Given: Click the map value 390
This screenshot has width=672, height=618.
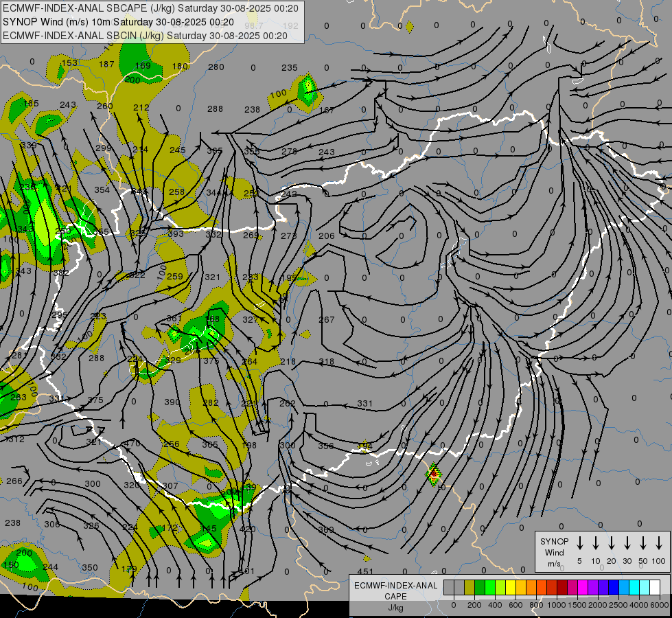Looking at the screenshot, I should [x=172, y=402].
